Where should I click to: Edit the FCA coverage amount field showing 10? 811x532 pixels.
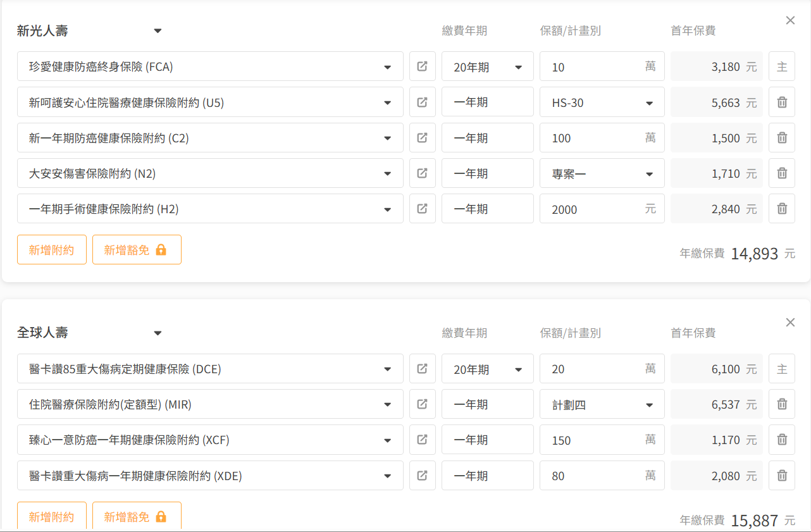coord(602,66)
